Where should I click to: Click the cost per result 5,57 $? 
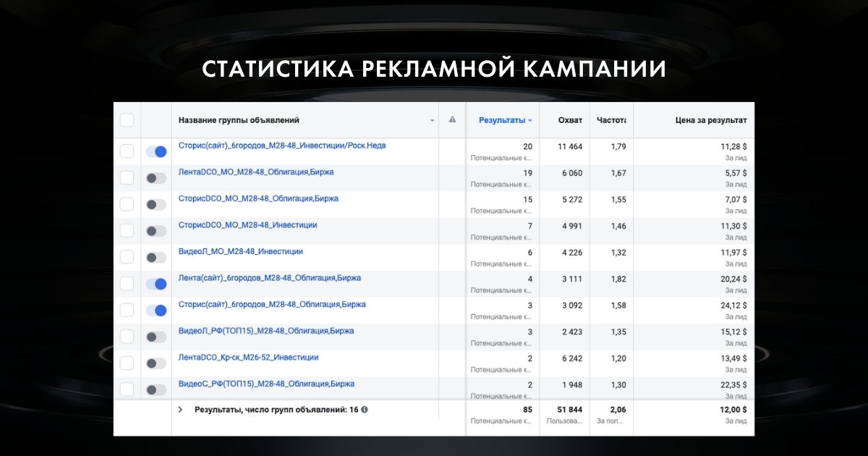(734, 173)
